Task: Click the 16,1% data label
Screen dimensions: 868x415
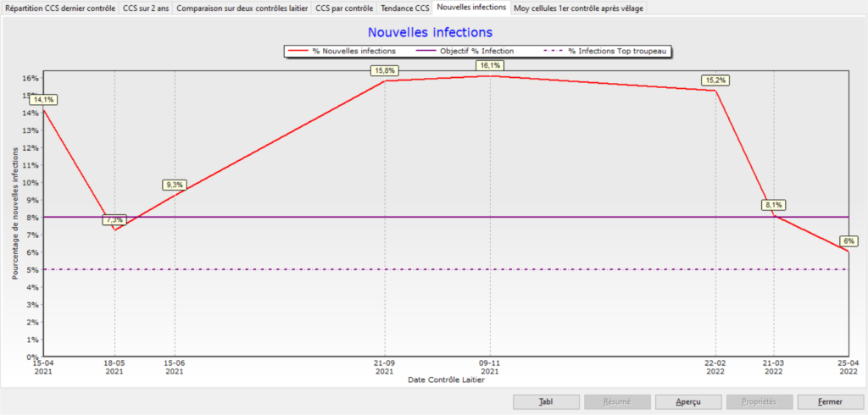Action: pos(490,65)
